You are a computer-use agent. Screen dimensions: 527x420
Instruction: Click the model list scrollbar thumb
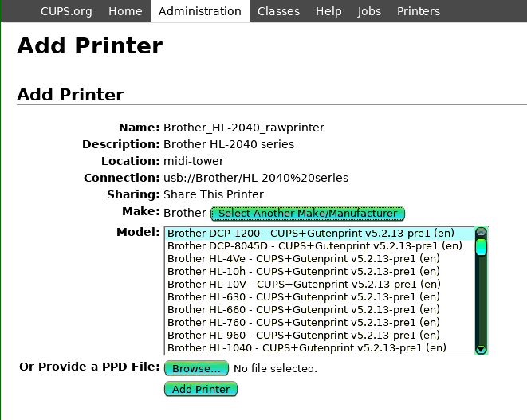pos(482,247)
